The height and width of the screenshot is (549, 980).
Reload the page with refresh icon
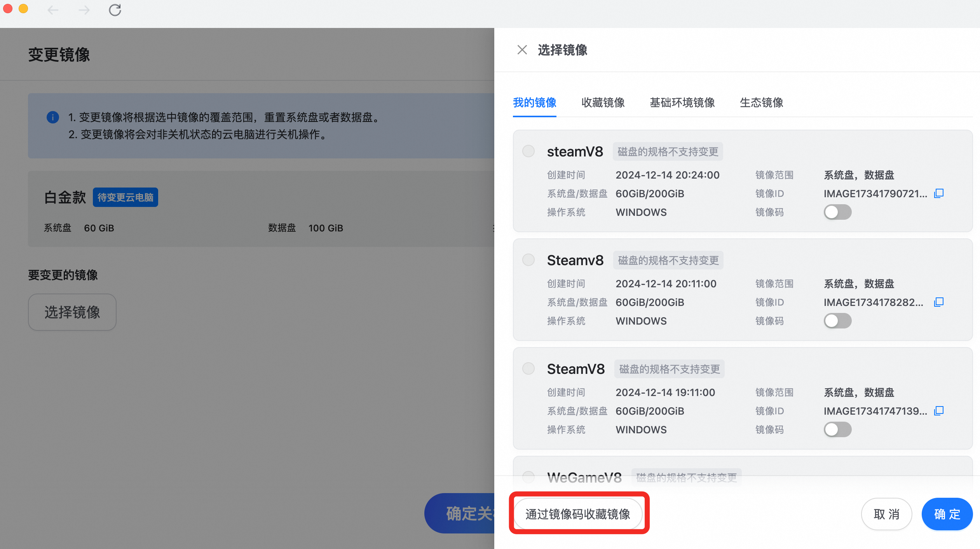115,10
